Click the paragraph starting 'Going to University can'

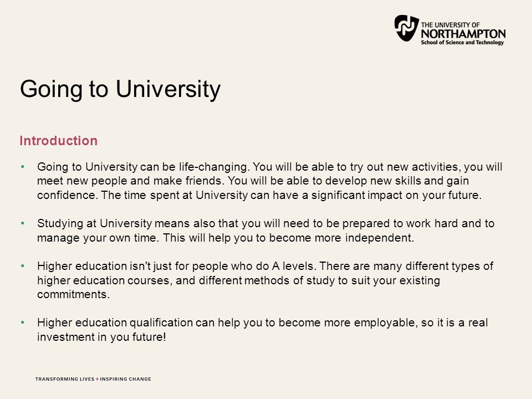tap(270, 181)
